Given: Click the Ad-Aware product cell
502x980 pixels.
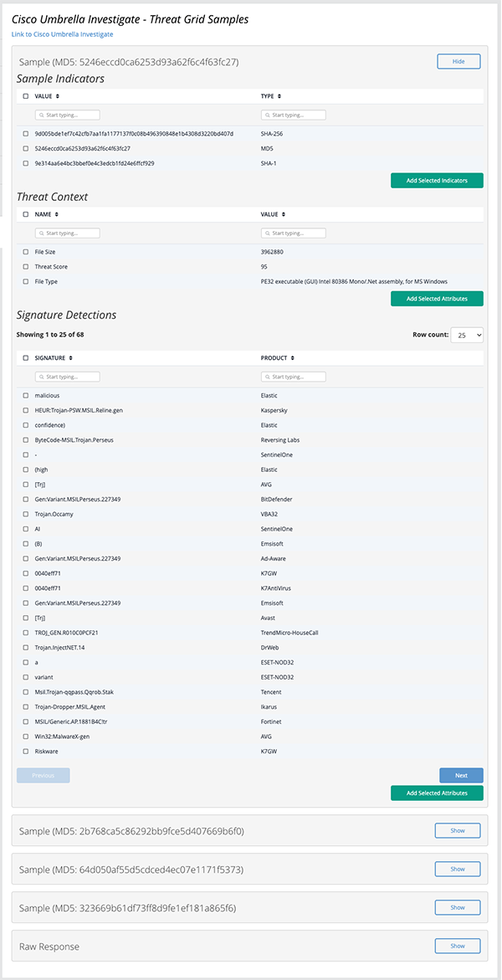Looking at the screenshot, I should click(274, 559).
